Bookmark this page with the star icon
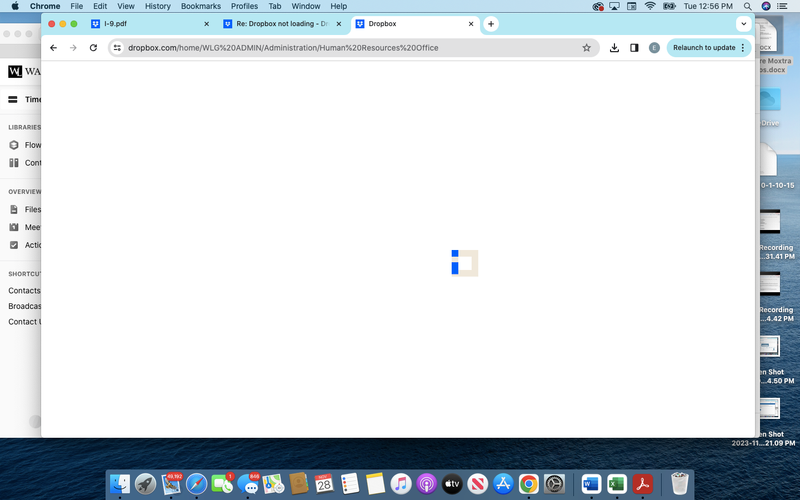 click(x=586, y=47)
